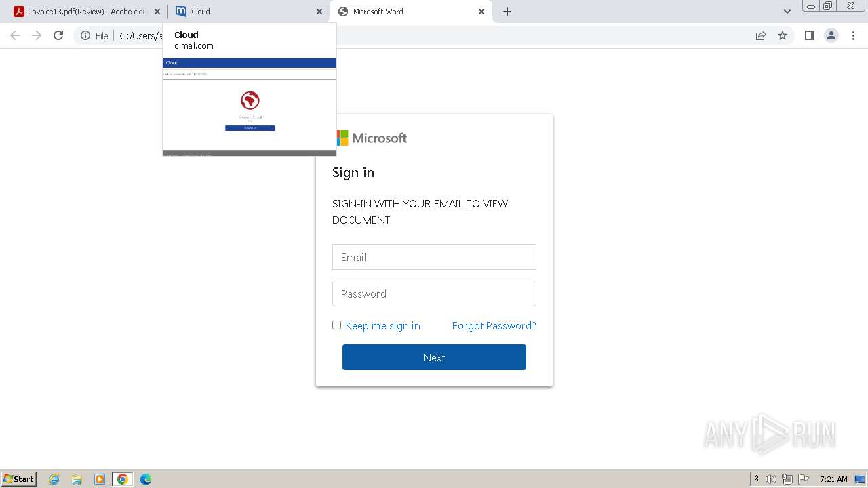Open the Windows Start menu
The width and height of the screenshot is (868, 488).
(x=19, y=479)
